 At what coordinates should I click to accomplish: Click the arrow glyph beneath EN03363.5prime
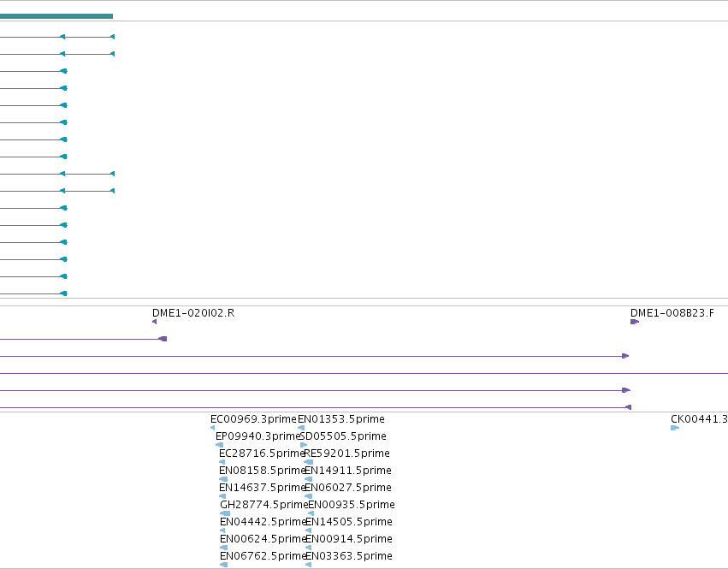pyautogui.click(x=308, y=565)
